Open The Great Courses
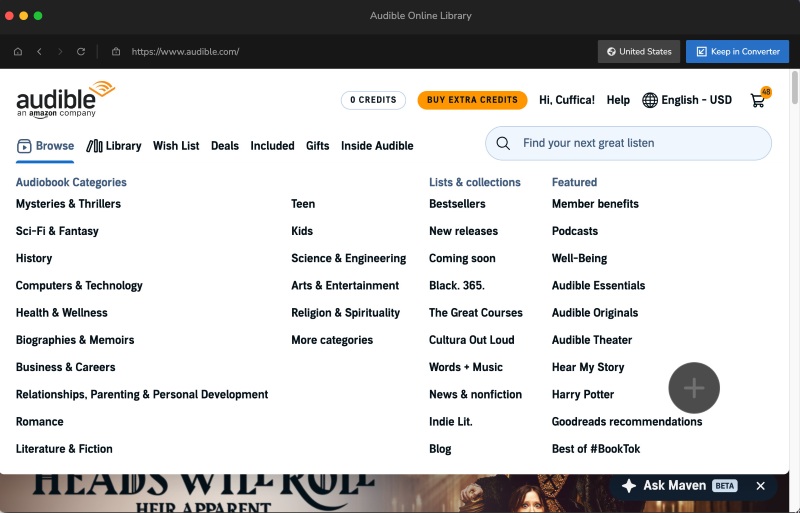This screenshot has height=513, width=800. pyautogui.click(x=476, y=313)
